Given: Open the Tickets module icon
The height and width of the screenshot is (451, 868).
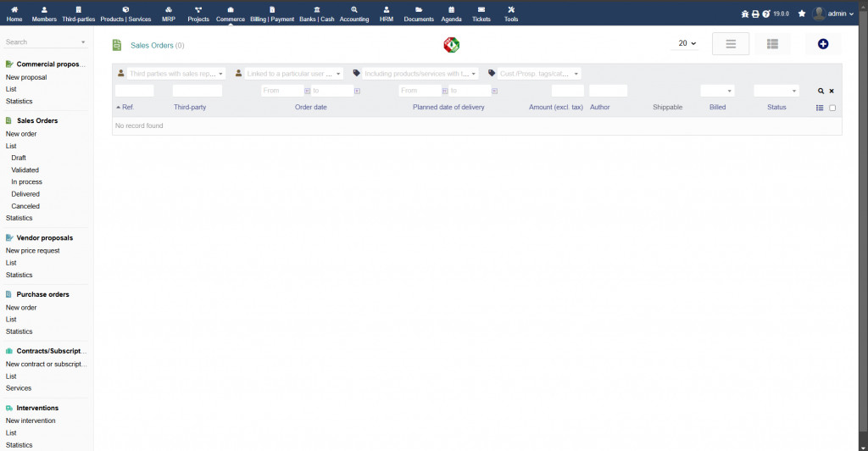Looking at the screenshot, I should 481,9.
